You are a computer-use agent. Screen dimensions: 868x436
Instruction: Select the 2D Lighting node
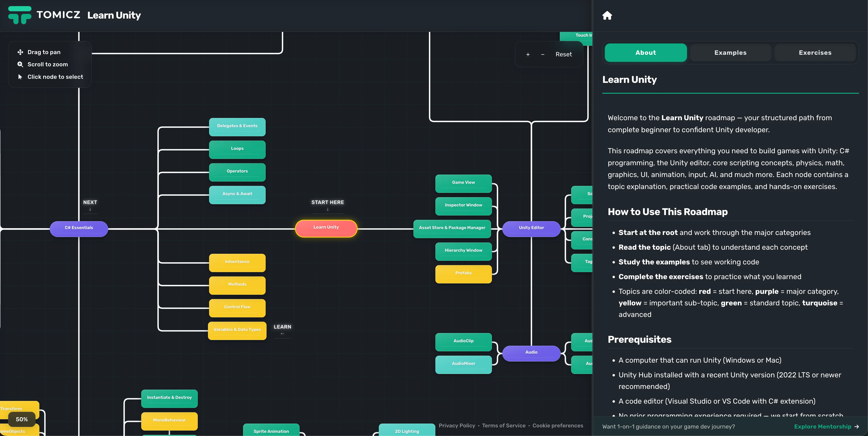point(407,430)
